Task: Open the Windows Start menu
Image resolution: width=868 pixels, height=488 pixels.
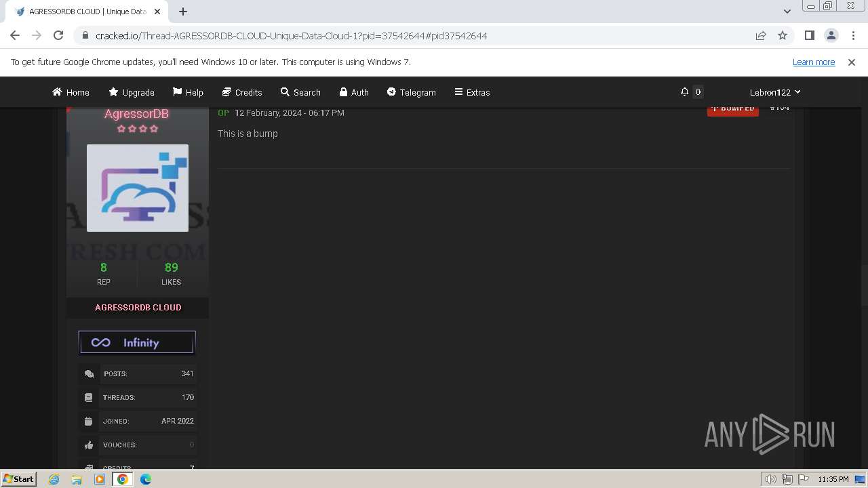Action: [x=18, y=479]
